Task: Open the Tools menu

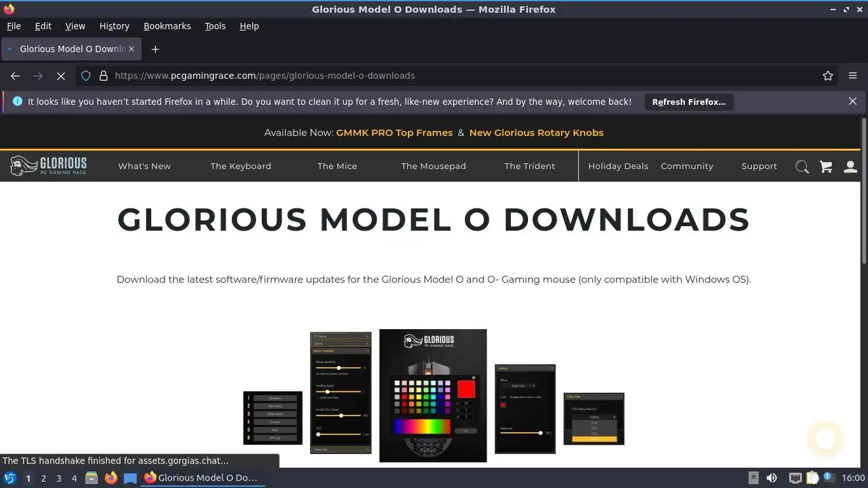Action: pyautogui.click(x=215, y=26)
